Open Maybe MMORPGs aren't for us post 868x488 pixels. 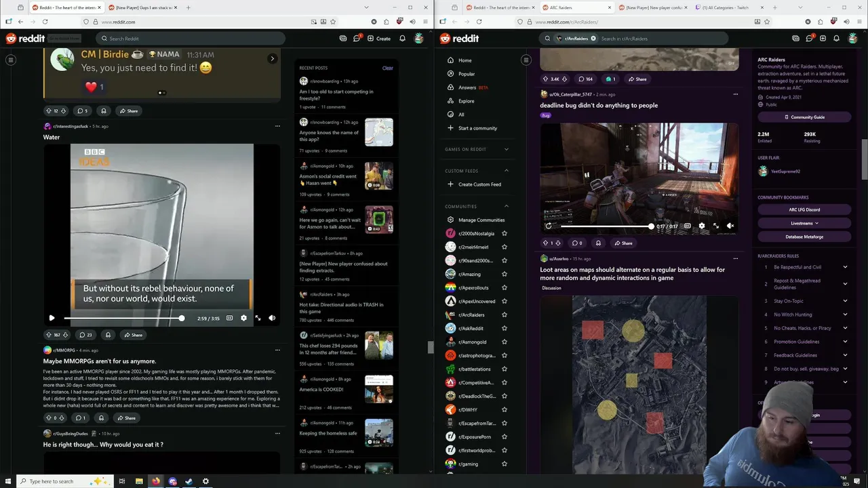click(100, 361)
